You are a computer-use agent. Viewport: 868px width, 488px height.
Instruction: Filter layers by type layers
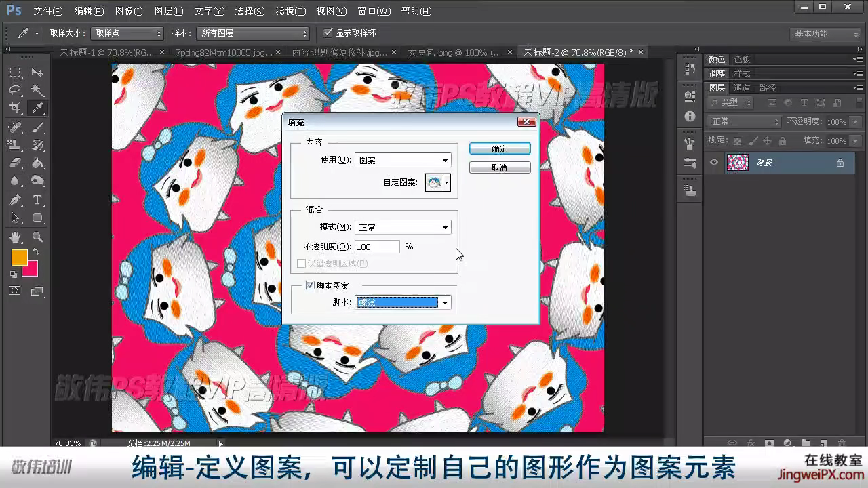(804, 103)
